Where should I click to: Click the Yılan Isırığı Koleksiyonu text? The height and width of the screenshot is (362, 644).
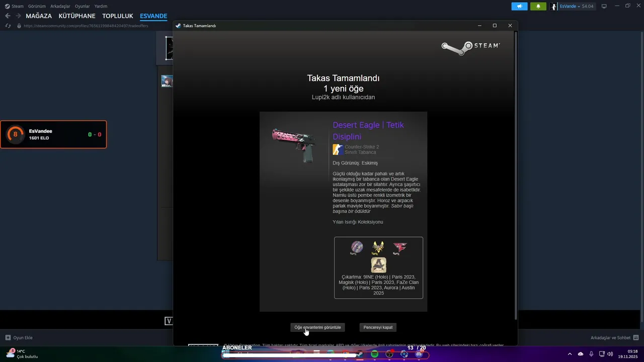coord(358,222)
